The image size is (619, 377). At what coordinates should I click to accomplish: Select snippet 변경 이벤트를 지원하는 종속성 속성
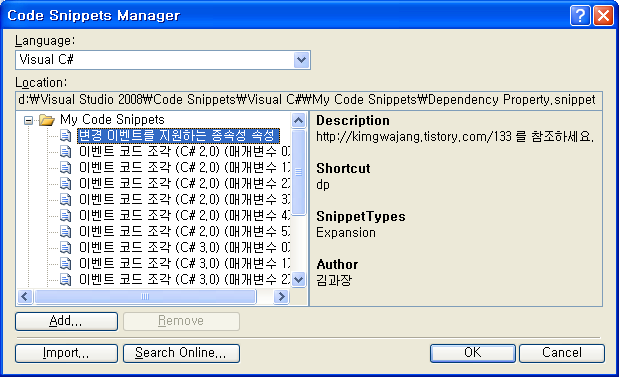tap(178, 136)
